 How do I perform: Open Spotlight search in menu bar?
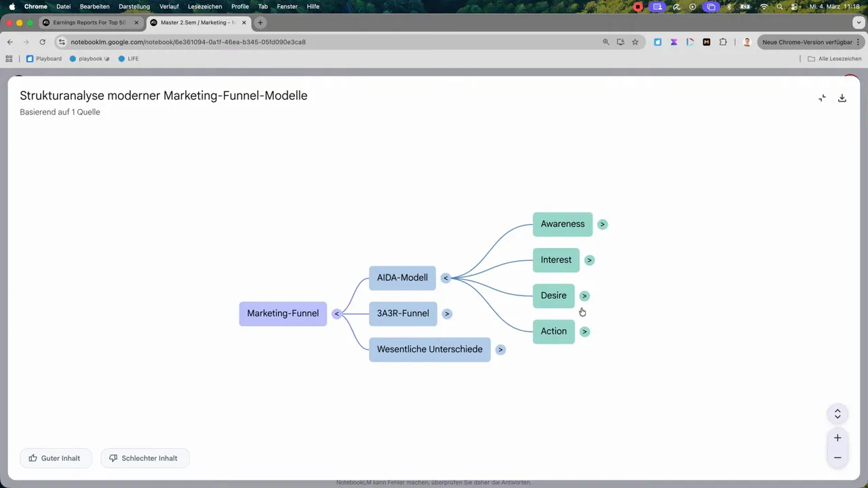(x=780, y=7)
